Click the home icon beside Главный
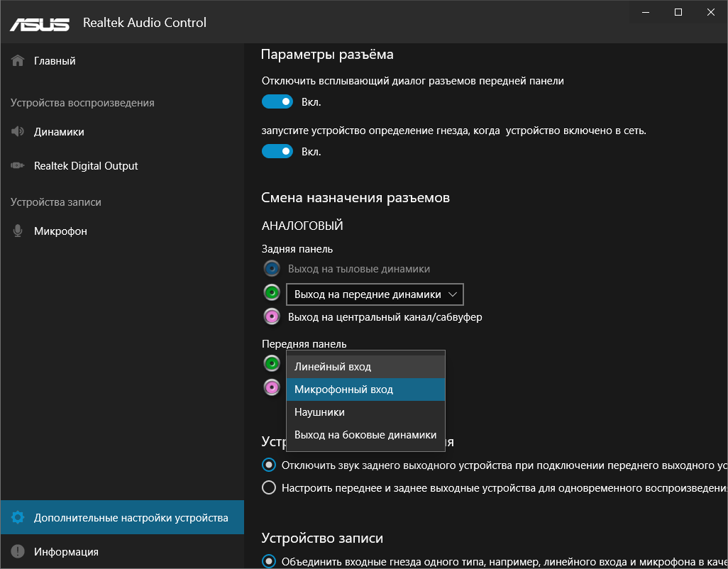The width and height of the screenshot is (728, 569). tap(18, 61)
